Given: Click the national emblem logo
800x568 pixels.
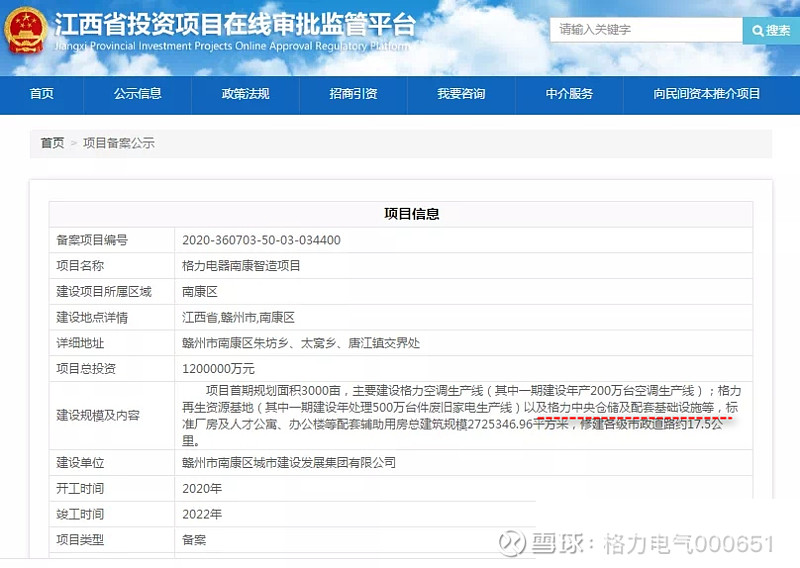Looking at the screenshot, I should [26, 31].
